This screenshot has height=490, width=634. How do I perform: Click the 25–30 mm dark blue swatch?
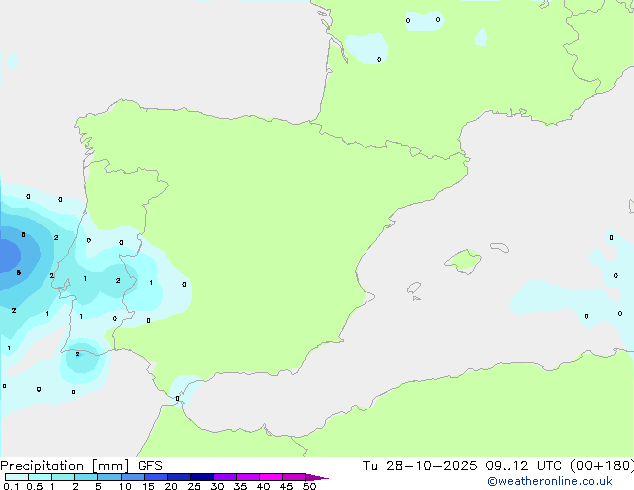click(x=202, y=477)
